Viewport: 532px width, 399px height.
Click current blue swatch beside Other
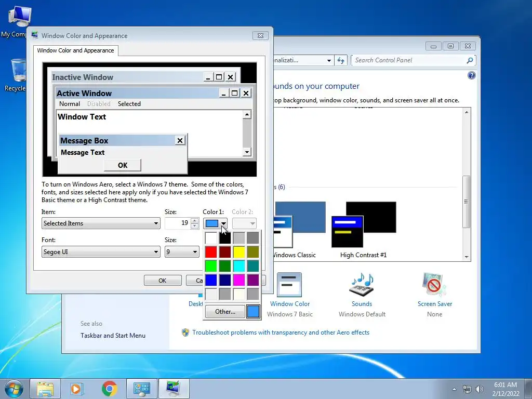(x=253, y=312)
